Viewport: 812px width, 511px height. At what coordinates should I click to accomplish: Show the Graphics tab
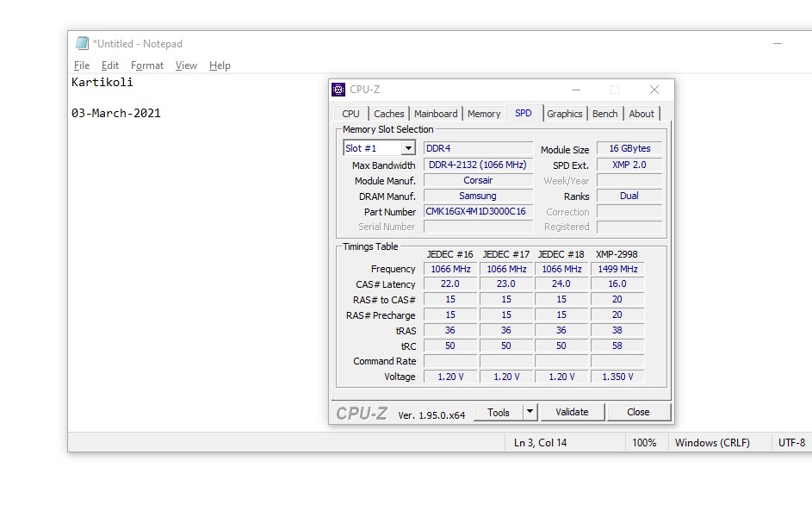point(565,114)
